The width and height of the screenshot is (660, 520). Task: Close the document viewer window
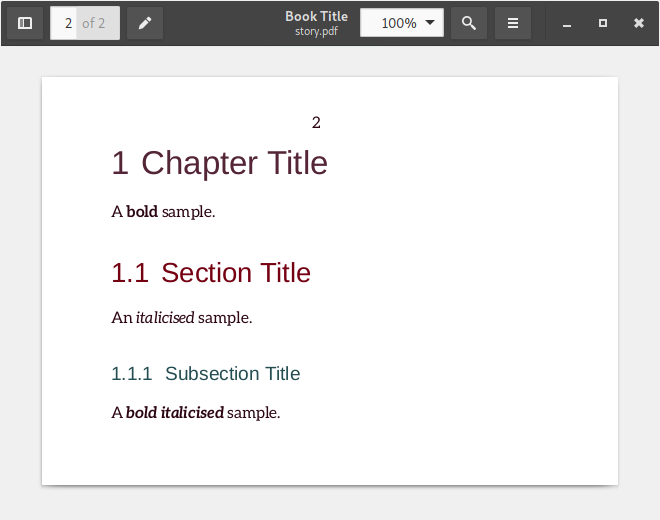[x=639, y=23]
